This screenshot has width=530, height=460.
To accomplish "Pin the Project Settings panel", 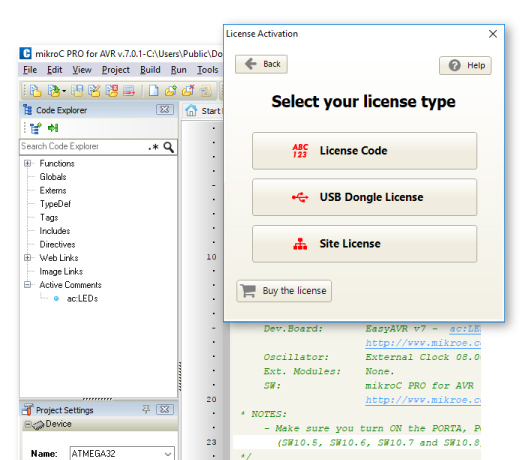I will (x=146, y=409).
